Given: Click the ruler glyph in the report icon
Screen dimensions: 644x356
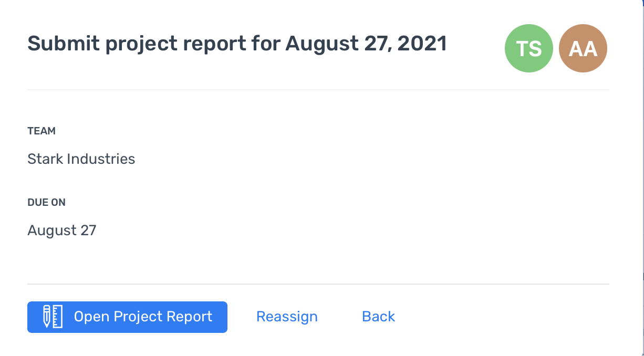Looking at the screenshot, I should coord(58,317).
